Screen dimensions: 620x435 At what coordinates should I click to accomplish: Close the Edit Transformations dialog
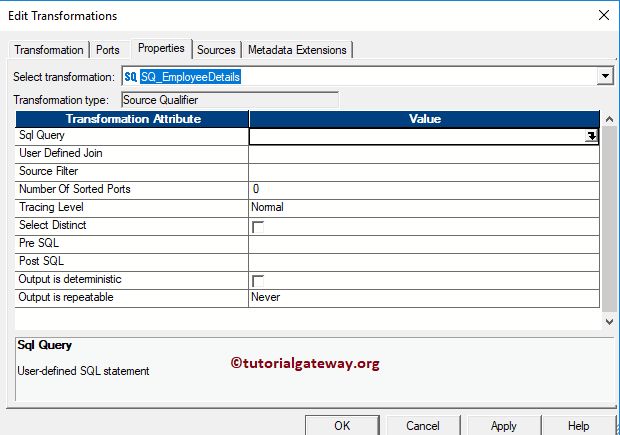(604, 16)
